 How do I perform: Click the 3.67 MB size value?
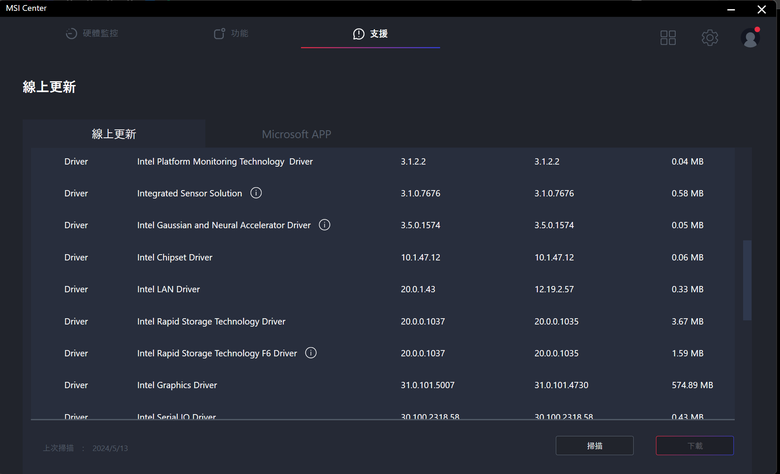click(687, 322)
